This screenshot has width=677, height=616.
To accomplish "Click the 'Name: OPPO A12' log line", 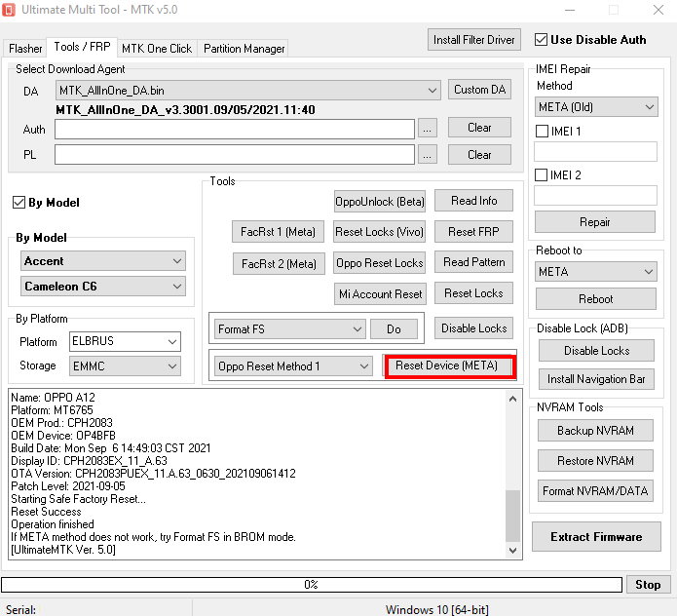I will click(x=53, y=397).
